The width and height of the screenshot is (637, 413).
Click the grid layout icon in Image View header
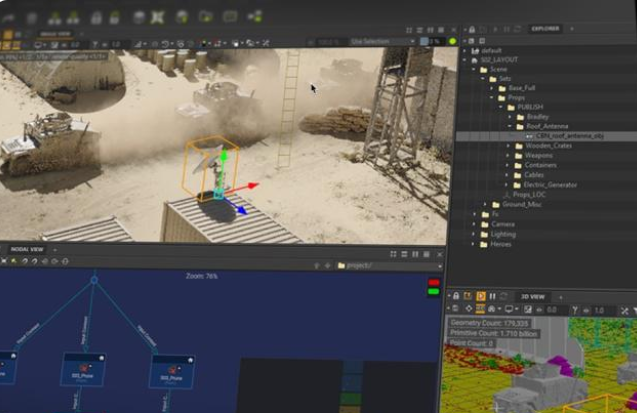(x=409, y=30)
